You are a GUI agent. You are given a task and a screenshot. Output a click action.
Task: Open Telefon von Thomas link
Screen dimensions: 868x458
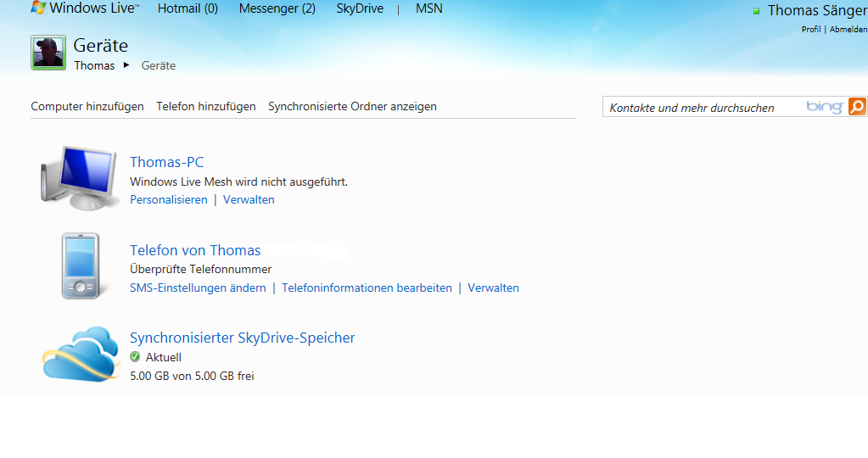tap(195, 250)
